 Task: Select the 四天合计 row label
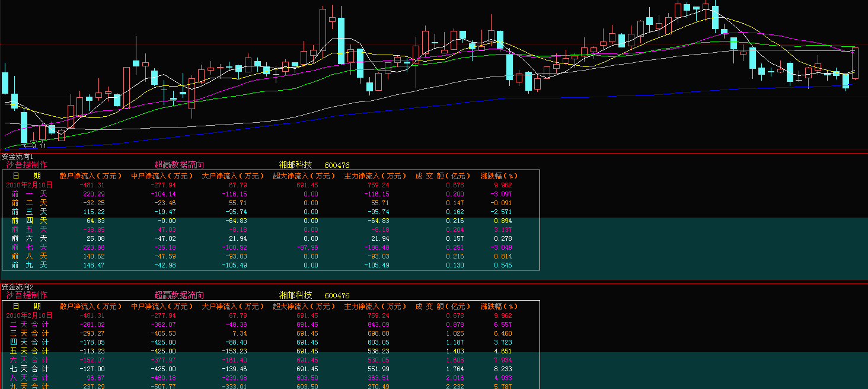29,342
